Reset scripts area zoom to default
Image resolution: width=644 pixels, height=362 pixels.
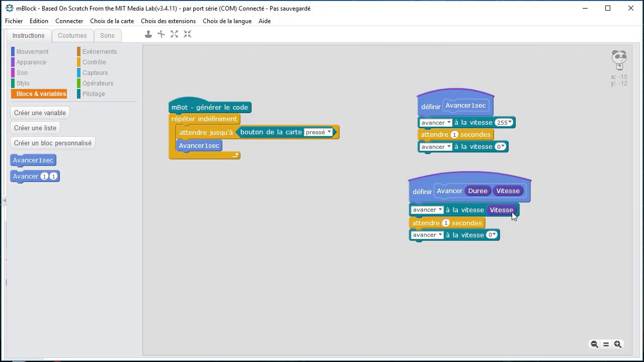[606, 344]
